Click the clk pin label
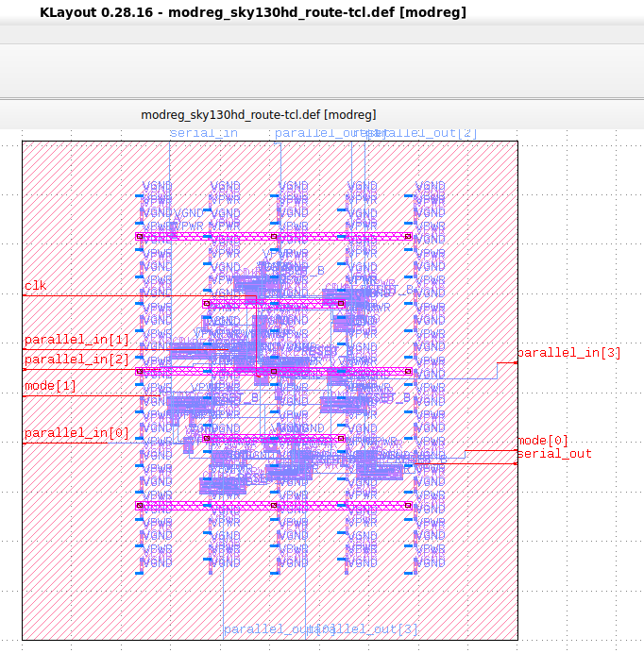Viewport: 644px width, 653px height. click(36, 286)
